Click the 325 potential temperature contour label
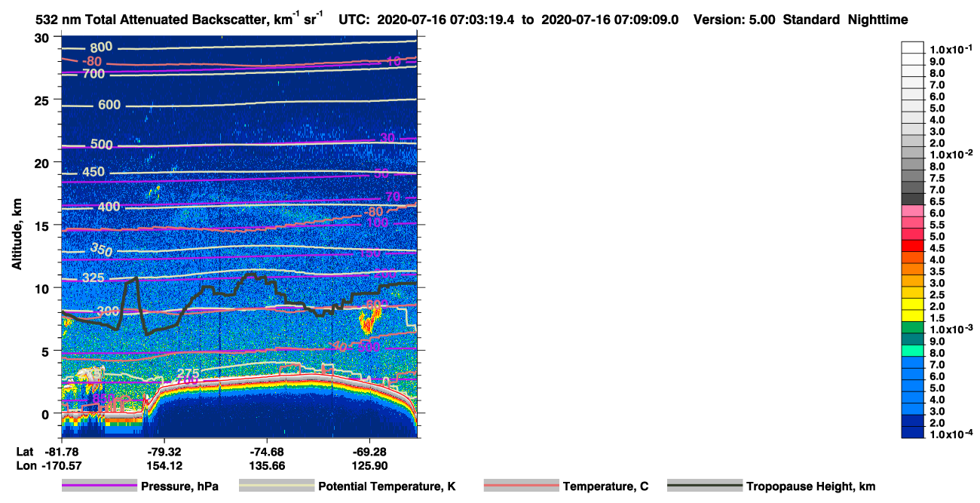This screenshot has width=980, height=503. (93, 278)
